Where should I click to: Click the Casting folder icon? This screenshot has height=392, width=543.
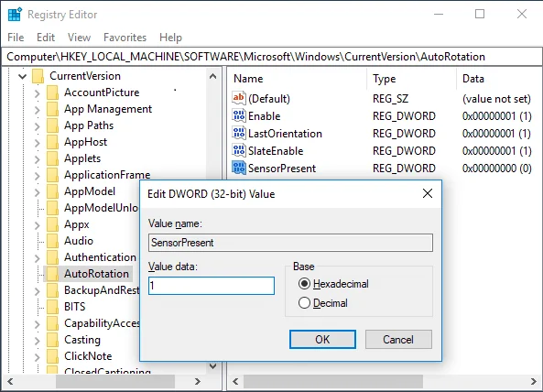52,340
